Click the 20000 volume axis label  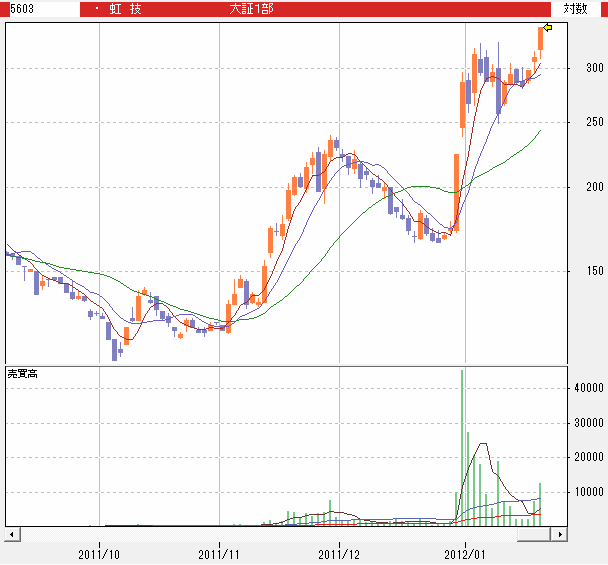click(x=589, y=457)
